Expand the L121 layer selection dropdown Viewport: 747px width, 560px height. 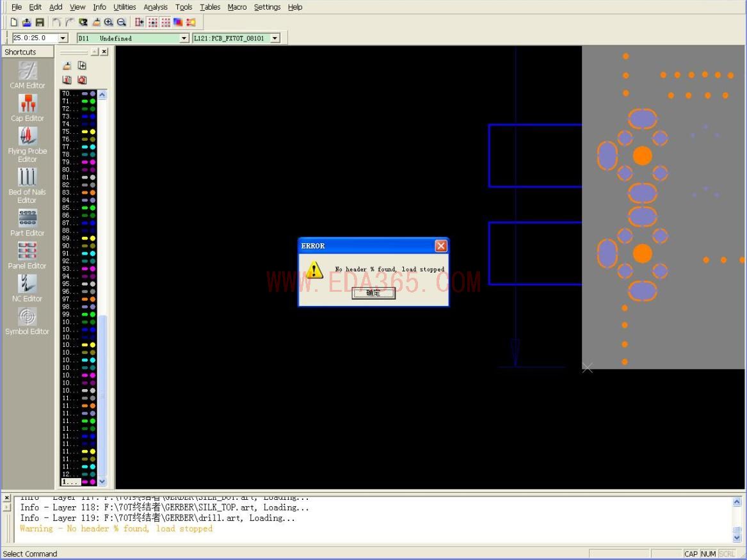point(275,38)
